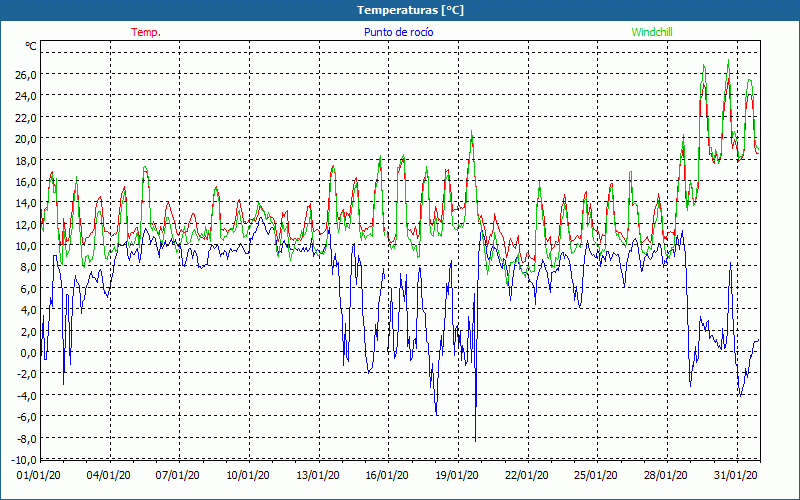This screenshot has height=500, width=800.
Task: Click the 07/01/20 date label
Action: coord(178,476)
